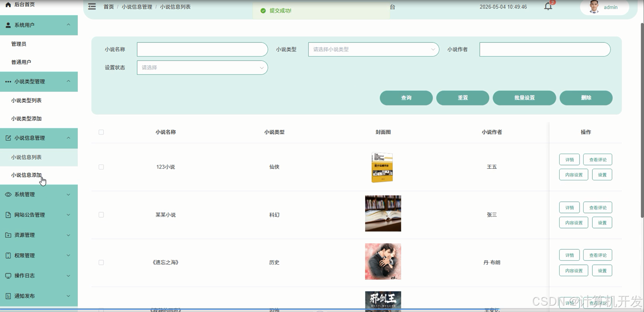
Task: Click the 小说信息管理 breadcrumb
Action: click(137, 7)
